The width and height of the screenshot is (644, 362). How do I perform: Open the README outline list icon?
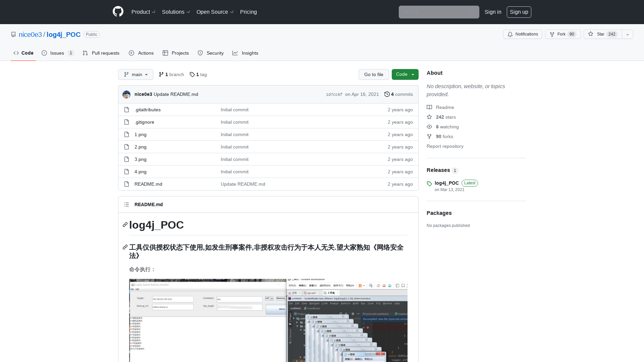(126, 204)
